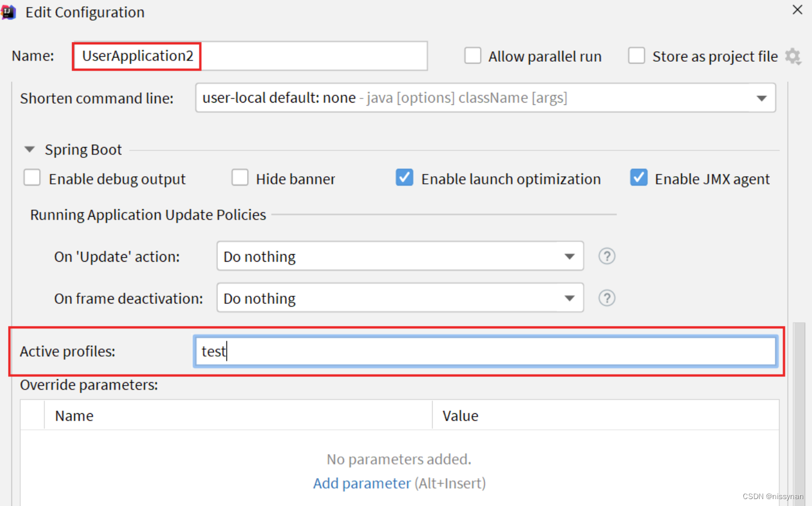Click the Name column header
812x506 pixels.
click(x=238, y=416)
